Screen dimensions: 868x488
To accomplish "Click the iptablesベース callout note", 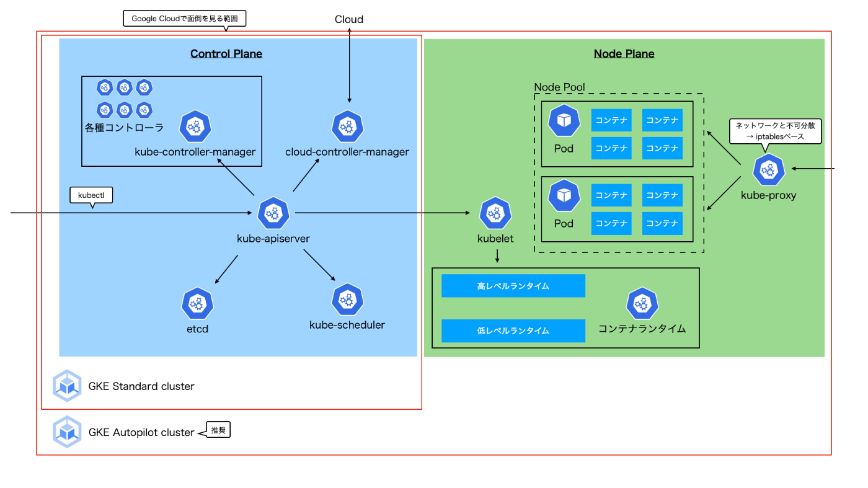I will 775,131.
